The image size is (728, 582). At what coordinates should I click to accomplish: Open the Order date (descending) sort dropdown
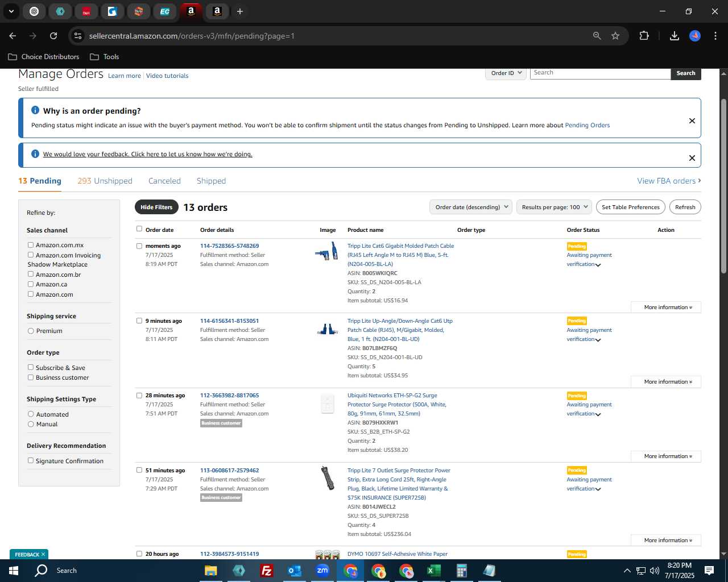[471, 207]
